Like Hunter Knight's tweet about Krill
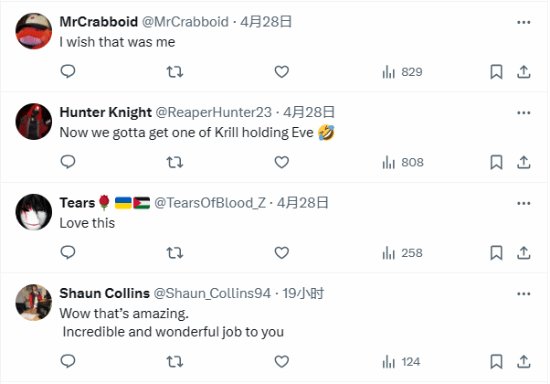The height and width of the screenshot is (384, 550). pos(282,162)
